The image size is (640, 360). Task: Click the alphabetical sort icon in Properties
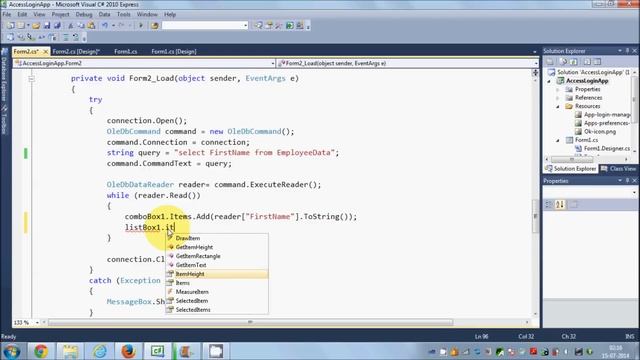click(x=560, y=204)
